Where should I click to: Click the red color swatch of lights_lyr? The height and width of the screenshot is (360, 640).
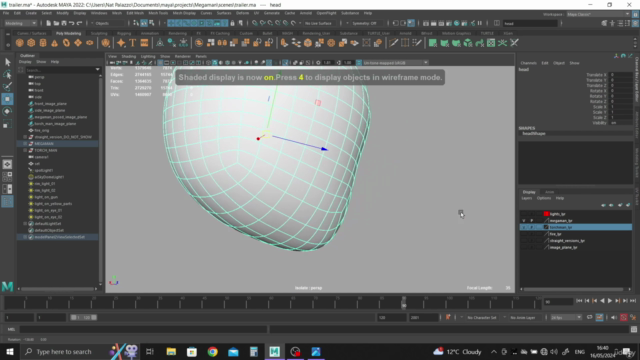(x=546, y=214)
